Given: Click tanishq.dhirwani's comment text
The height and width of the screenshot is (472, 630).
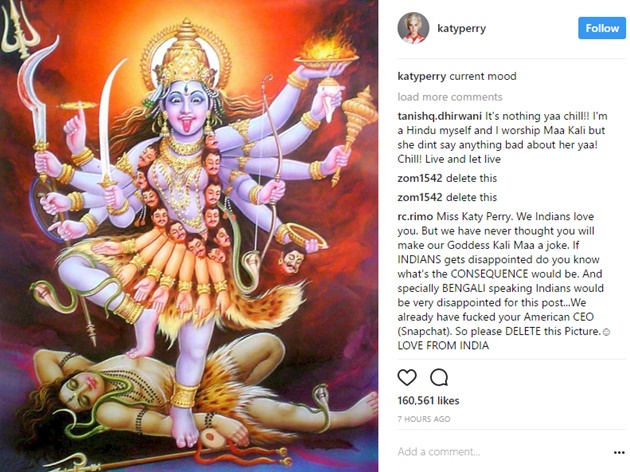Looking at the screenshot, I should point(502,138).
